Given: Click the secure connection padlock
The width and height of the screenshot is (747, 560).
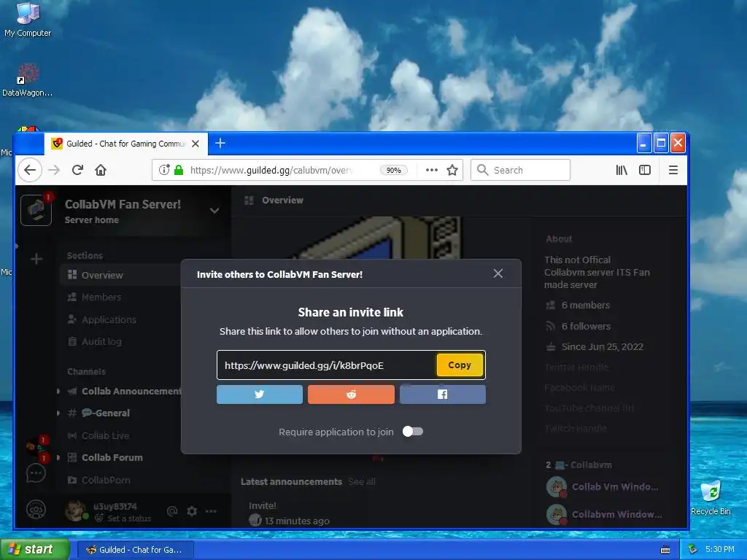Looking at the screenshot, I should (x=179, y=170).
